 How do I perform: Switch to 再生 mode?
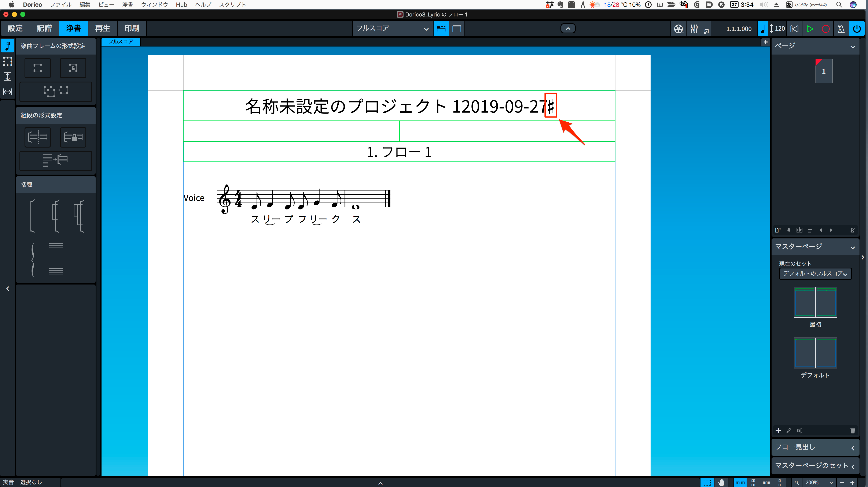[x=102, y=29]
